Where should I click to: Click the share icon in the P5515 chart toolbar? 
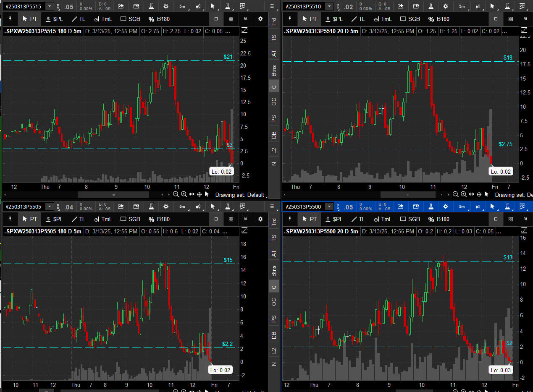(121, 6)
